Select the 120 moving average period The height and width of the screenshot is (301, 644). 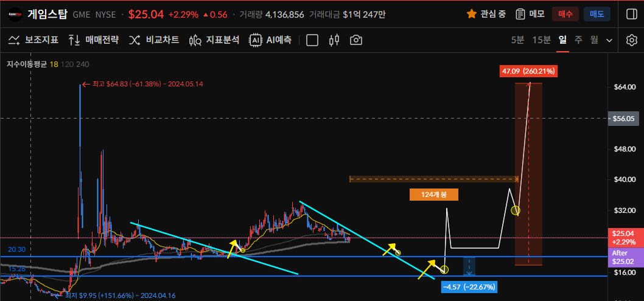click(x=66, y=64)
